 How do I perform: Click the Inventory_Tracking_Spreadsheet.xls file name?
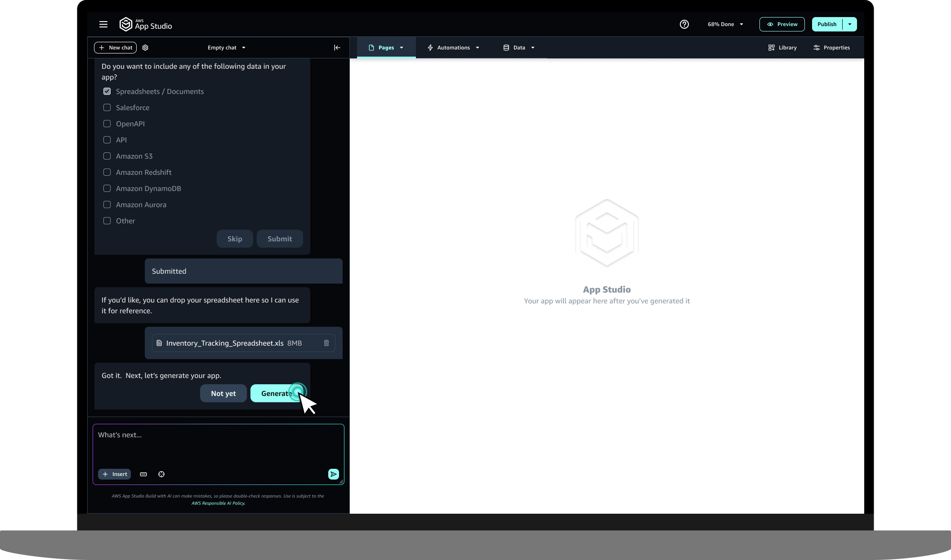225,343
